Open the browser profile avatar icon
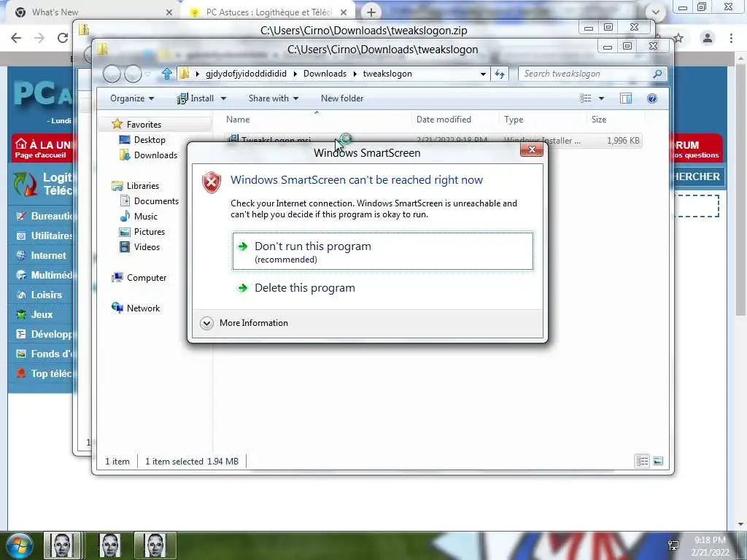This screenshot has width=747, height=560. click(x=708, y=38)
